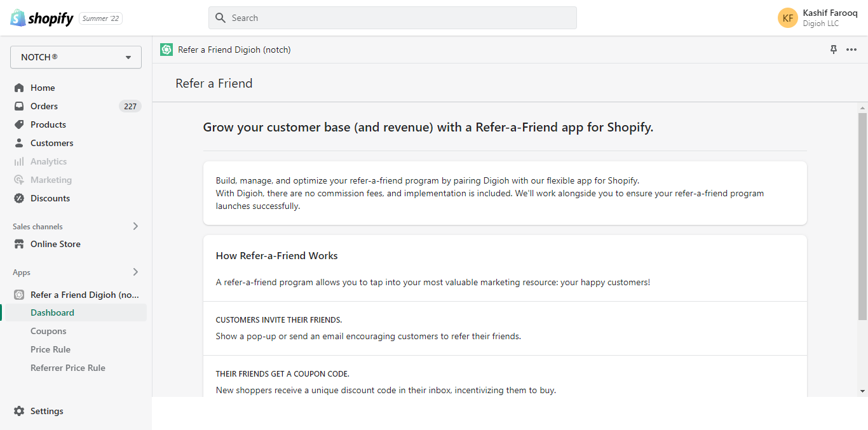Click the scrollbar up arrow
This screenshot has width=868, height=430.
[x=862, y=108]
